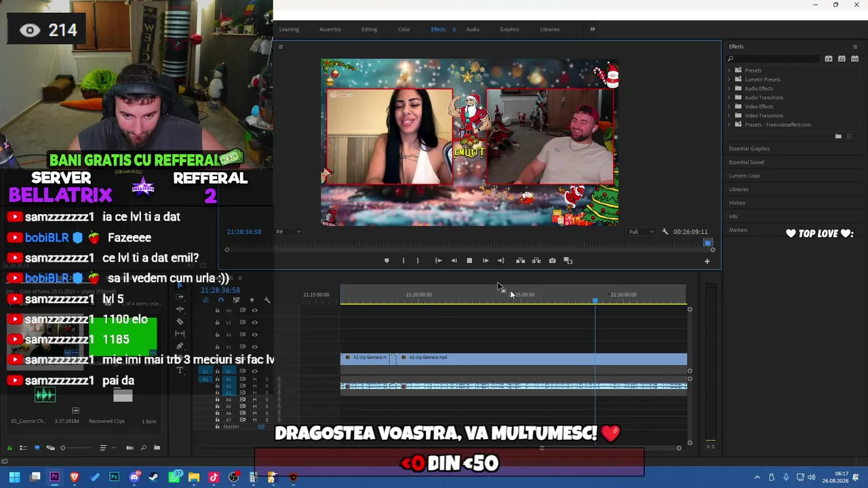868x488 pixels.
Task: Switch to the Color workspace
Action: pyautogui.click(x=404, y=29)
